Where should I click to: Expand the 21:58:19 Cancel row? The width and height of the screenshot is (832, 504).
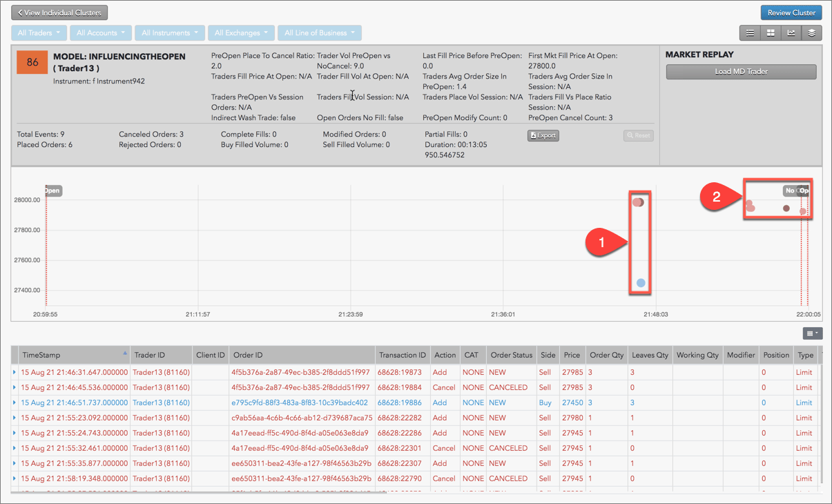[x=14, y=478]
